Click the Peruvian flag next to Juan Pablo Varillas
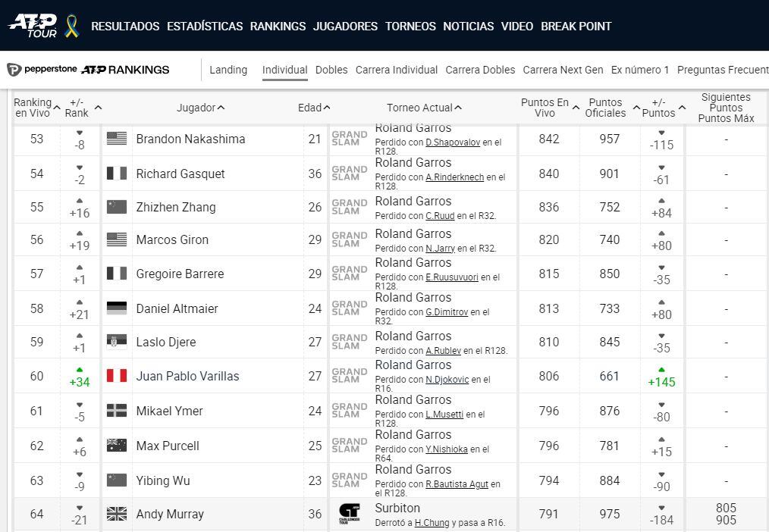 (x=116, y=376)
